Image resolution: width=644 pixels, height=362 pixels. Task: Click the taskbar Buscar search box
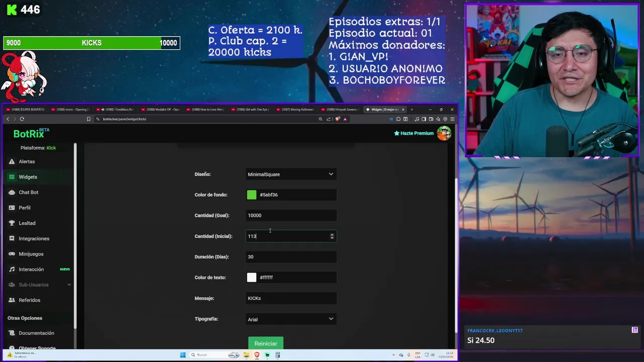(x=214, y=355)
